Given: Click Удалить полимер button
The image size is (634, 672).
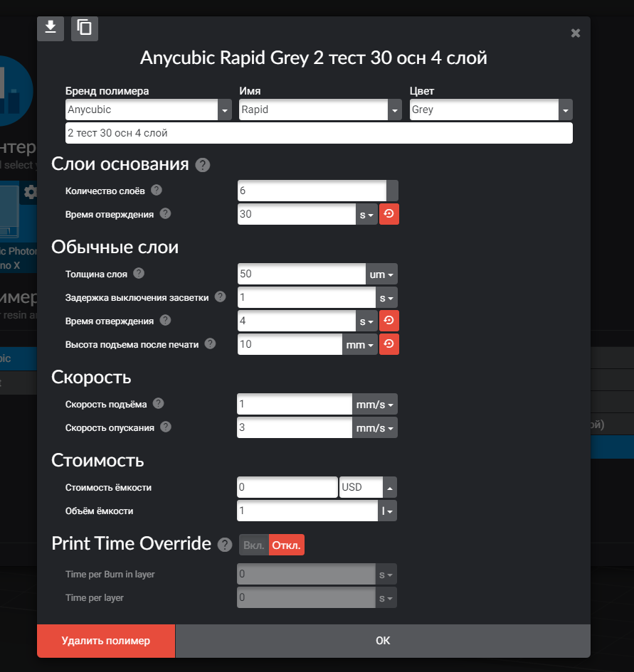Looking at the screenshot, I should click(x=106, y=641).
